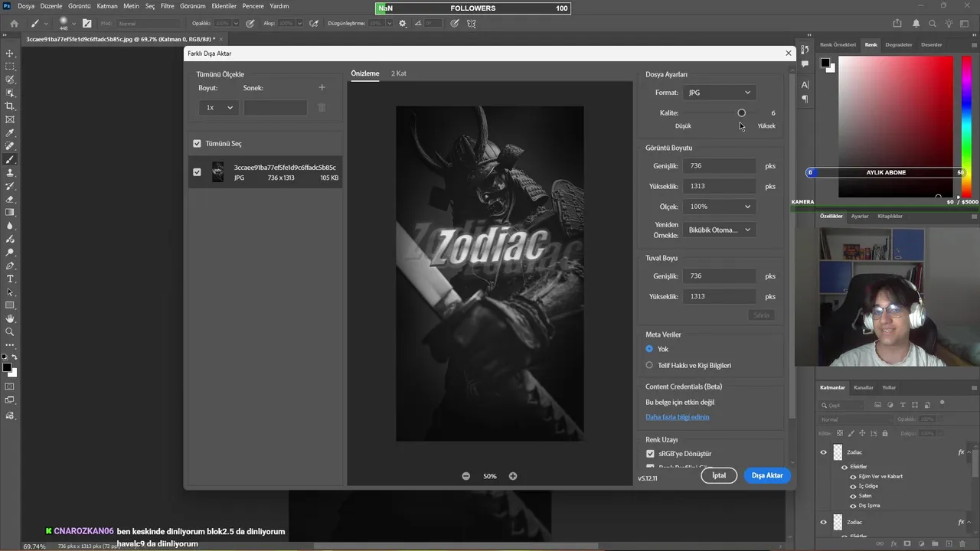This screenshot has width=980, height=551.
Task: Select the Brush tool in toolbar
Action: point(10,159)
